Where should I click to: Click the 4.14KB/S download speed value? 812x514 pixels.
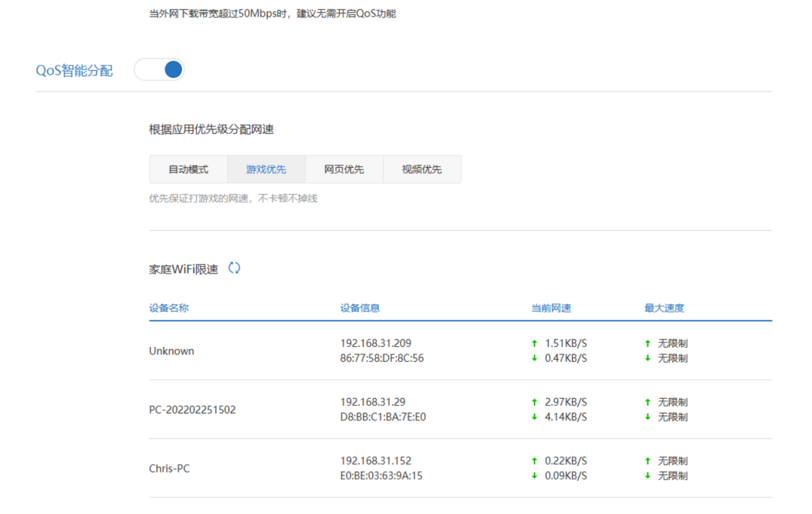click(x=565, y=417)
